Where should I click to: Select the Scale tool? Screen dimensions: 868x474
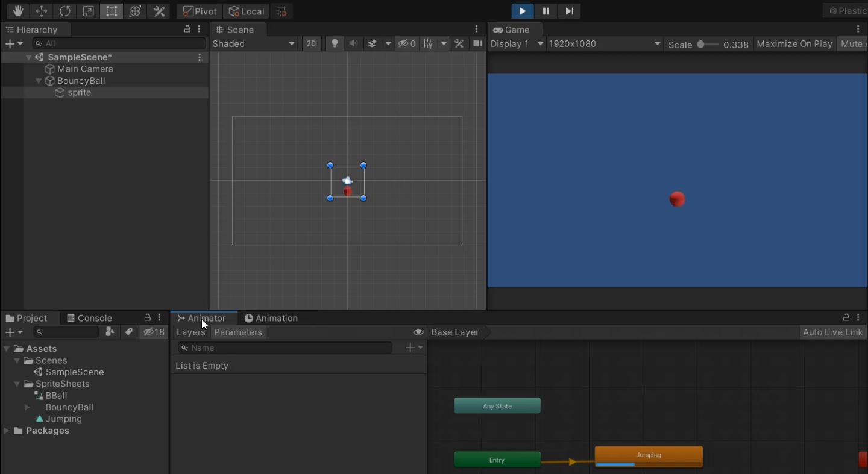[88, 11]
